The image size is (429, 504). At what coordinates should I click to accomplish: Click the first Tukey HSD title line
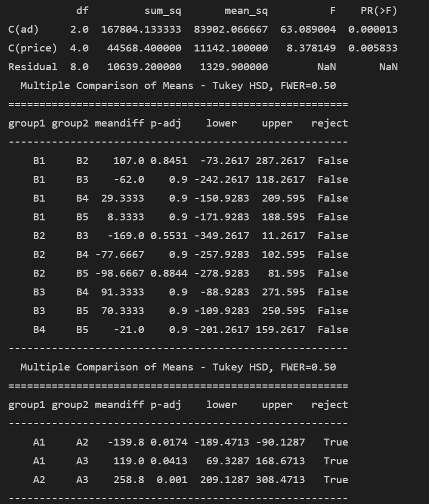(x=178, y=86)
